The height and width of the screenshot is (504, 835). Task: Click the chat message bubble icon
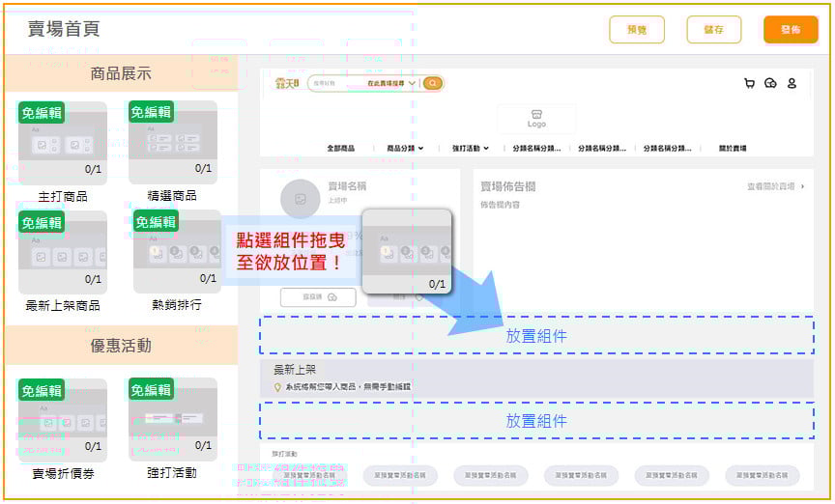770,84
